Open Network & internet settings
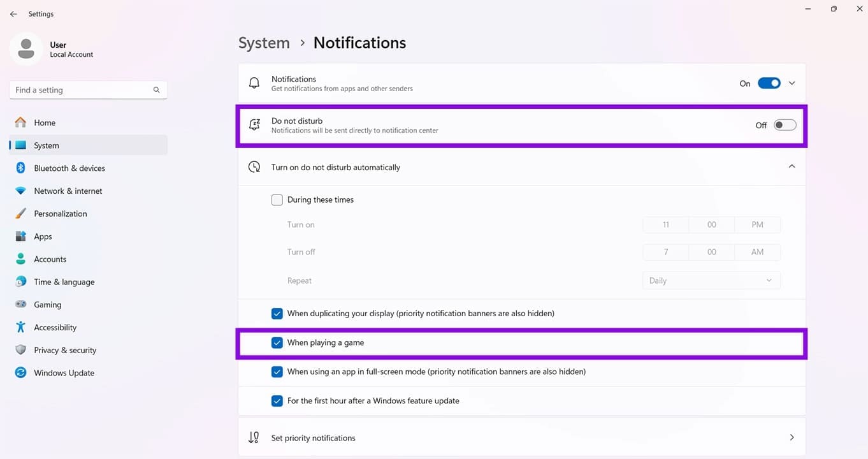Screen dimensions: 868x459 coord(89,191)
